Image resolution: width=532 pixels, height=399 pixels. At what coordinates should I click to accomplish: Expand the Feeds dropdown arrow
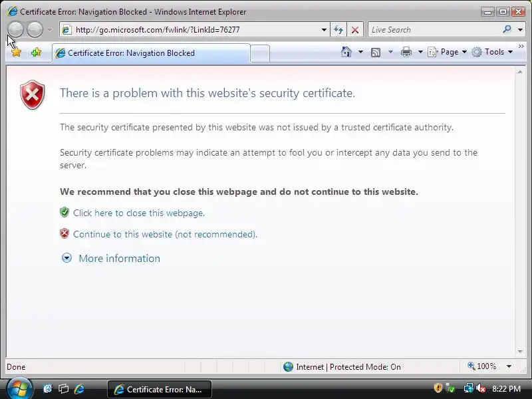click(390, 52)
